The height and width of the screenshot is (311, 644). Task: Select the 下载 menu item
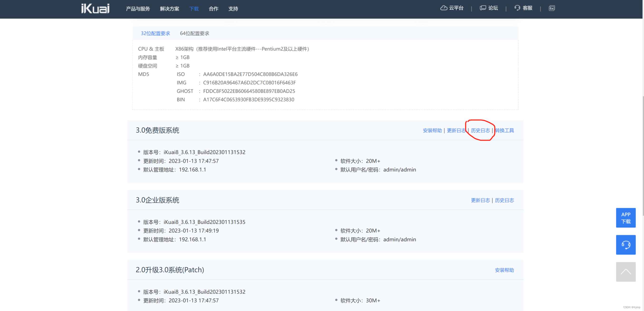tap(194, 9)
